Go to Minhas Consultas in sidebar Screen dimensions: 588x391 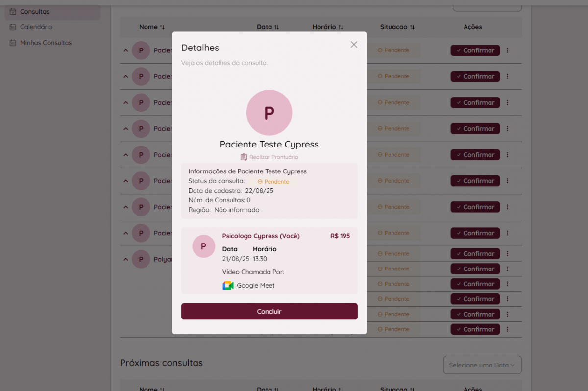click(x=46, y=43)
